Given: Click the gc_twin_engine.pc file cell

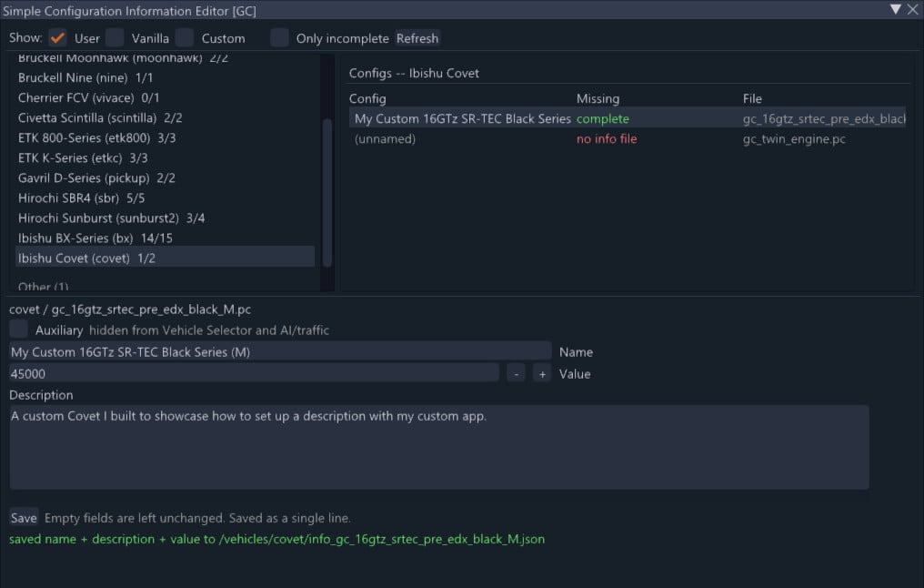Looking at the screenshot, I should (794, 139).
